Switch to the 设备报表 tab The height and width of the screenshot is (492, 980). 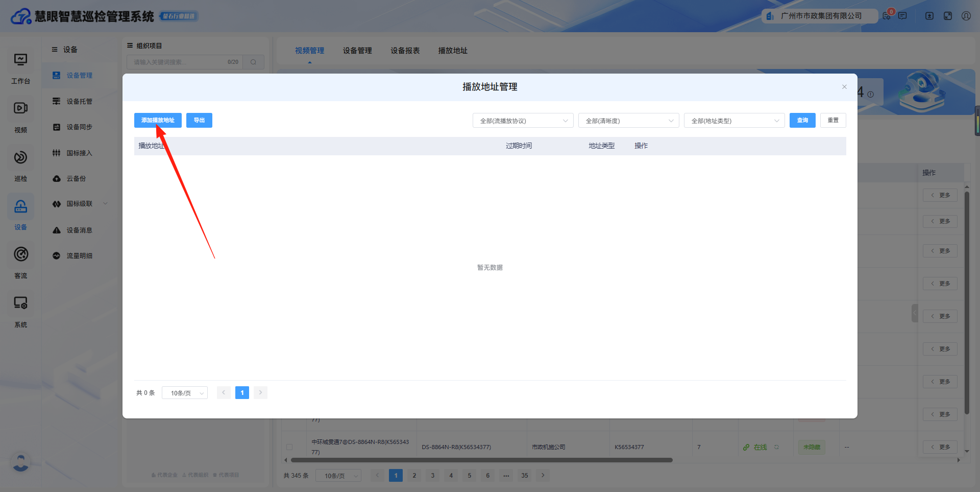point(405,51)
